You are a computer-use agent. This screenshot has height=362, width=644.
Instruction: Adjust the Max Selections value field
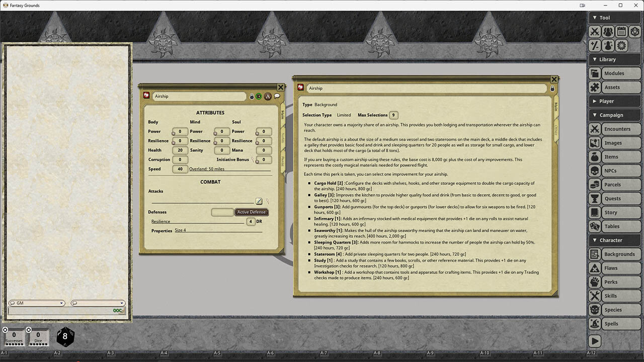tap(393, 115)
